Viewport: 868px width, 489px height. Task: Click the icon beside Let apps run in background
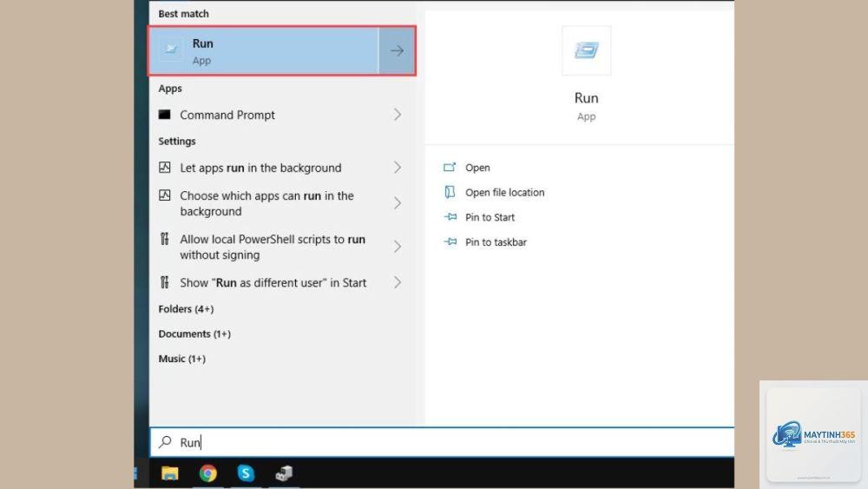164,168
